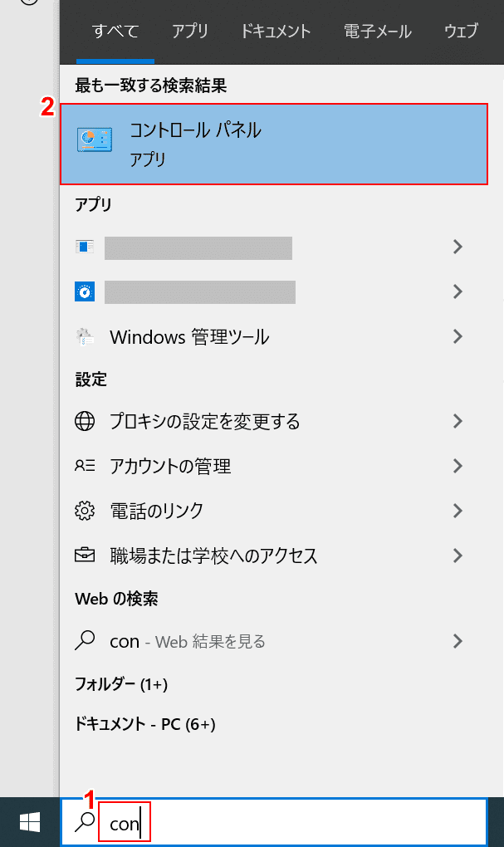Switch to the ドキュメント tab
The height and width of the screenshot is (847, 504).
pyautogui.click(x=276, y=31)
